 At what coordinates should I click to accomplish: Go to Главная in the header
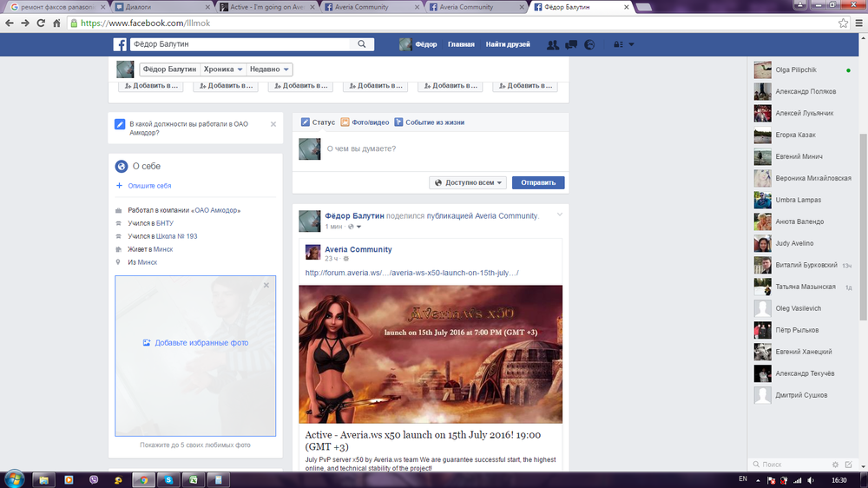point(461,44)
